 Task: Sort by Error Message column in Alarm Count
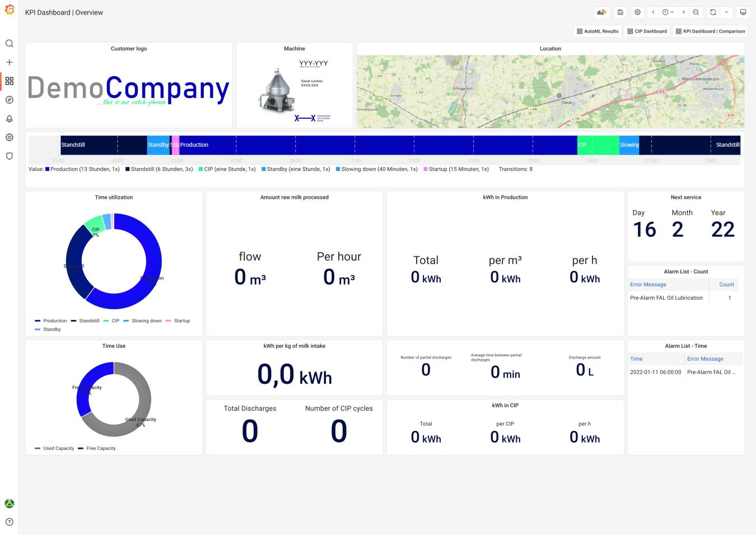click(x=648, y=285)
